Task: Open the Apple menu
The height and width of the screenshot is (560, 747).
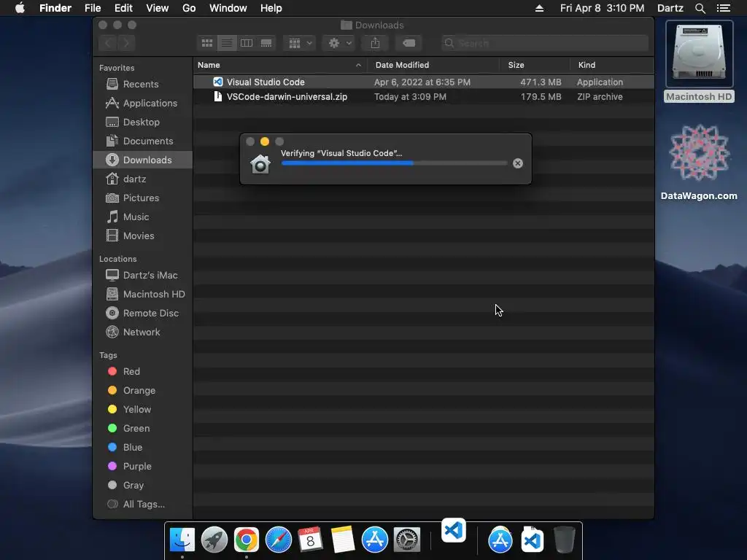Action: coord(20,8)
